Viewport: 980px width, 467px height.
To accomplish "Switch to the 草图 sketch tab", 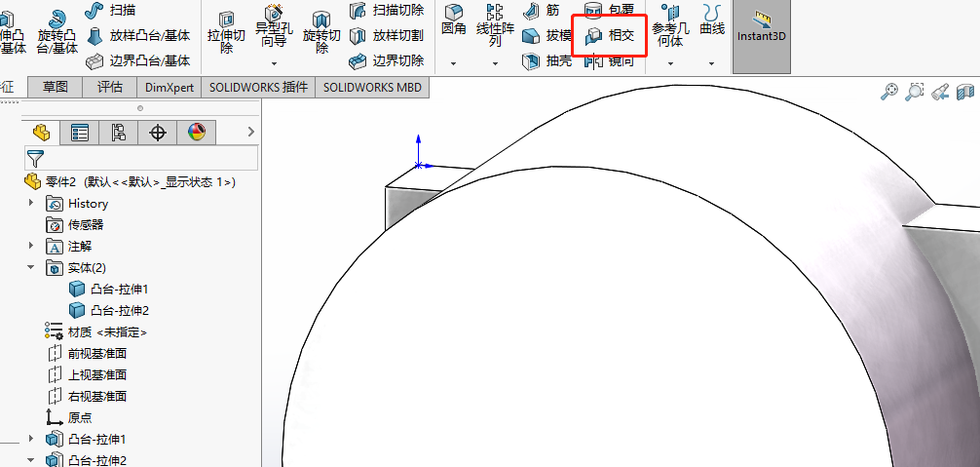I will pyautogui.click(x=55, y=88).
